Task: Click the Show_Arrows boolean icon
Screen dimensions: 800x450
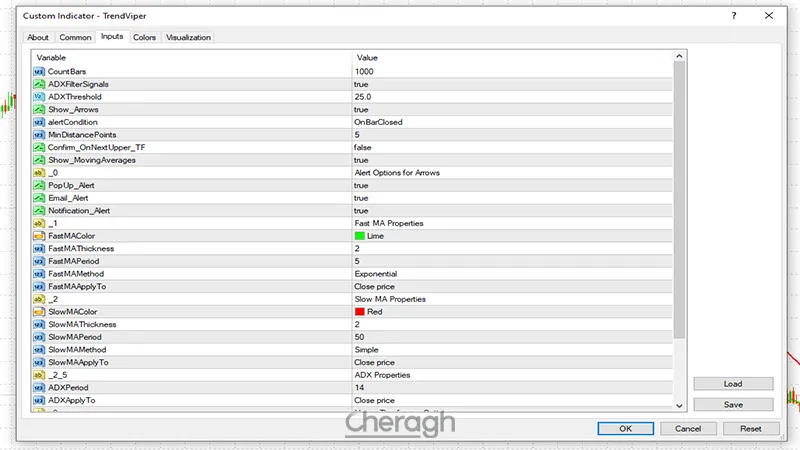Action: pyautogui.click(x=39, y=109)
